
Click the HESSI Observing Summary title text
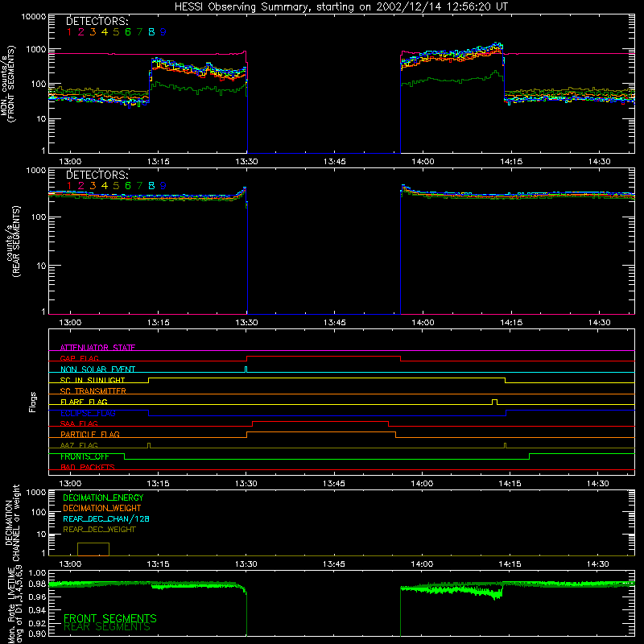click(341, 6)
